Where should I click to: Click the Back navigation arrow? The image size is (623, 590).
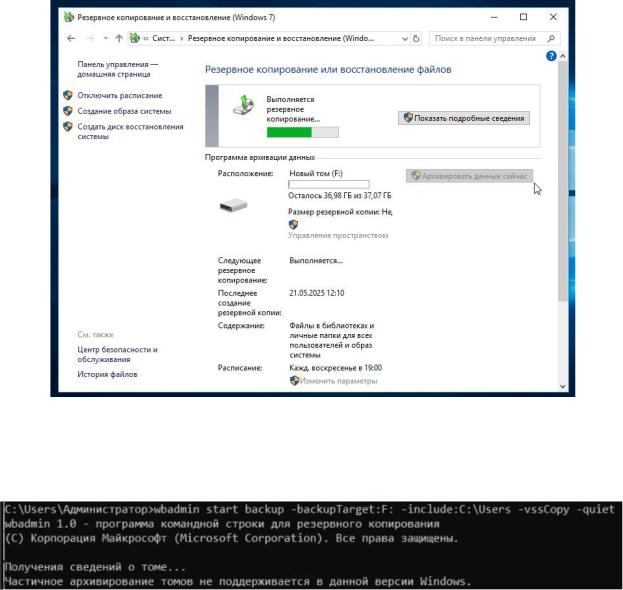coord(71,39)
